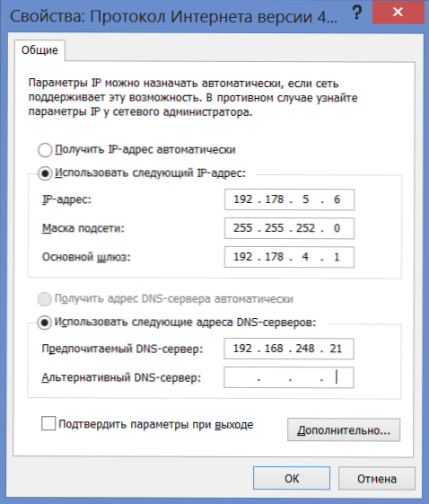Viewport: 429px width, 504px height.
Task: Click last octet 6 of IP-адрес
Action: [x=337, y=199]
